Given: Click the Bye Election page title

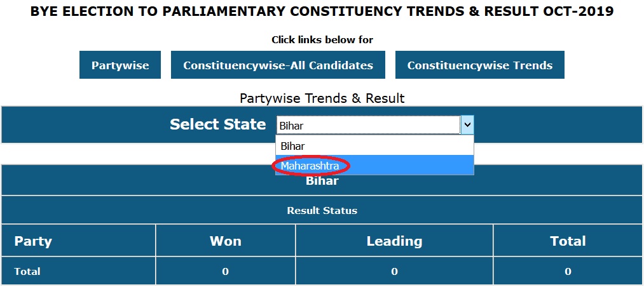Looking at the screenshot, I should (x=322, y=12).
